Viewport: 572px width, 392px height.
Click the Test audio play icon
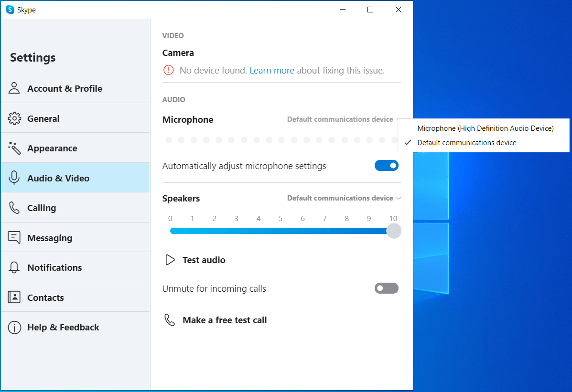point(170,260)
